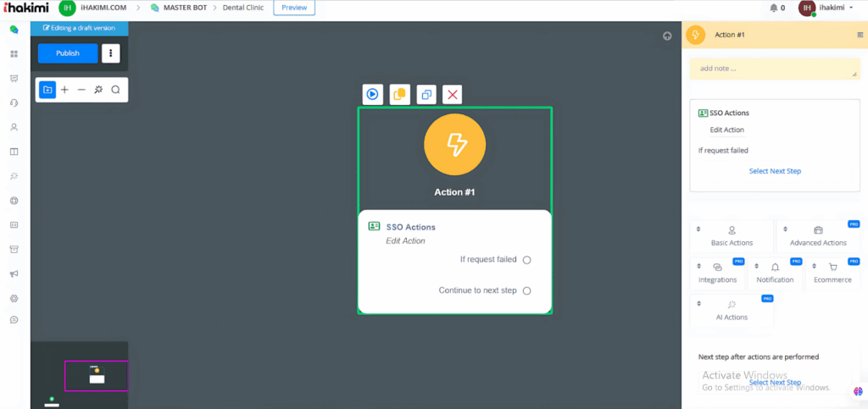Open the hamburger menu in the Action #1 panel

860,35
